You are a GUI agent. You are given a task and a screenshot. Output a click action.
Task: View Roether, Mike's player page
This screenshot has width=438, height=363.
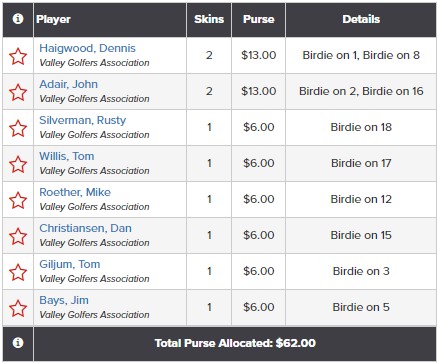tap(75, 192)
